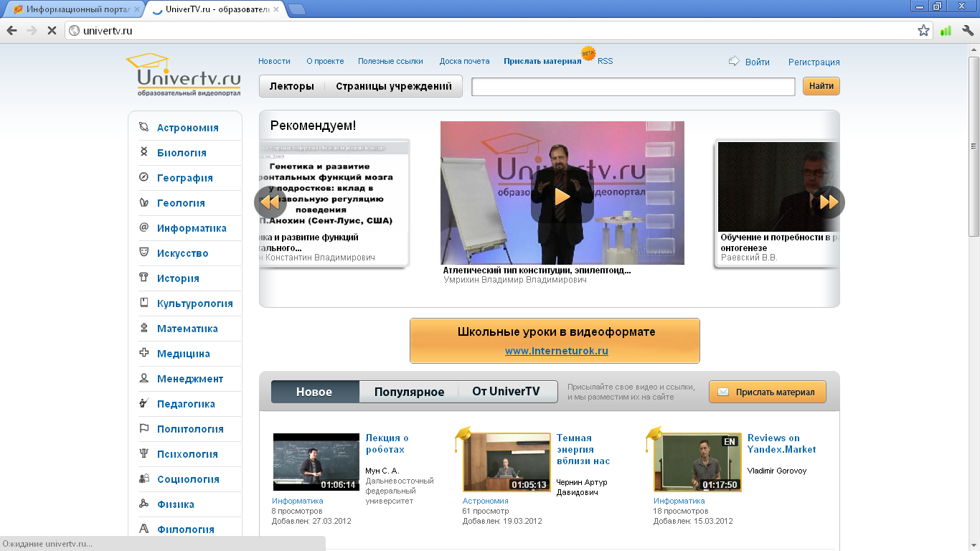The height and width of the screenshot is (551, 980).
Task: Click the Искусство mask icon
Action: click(x=143, y=253)
